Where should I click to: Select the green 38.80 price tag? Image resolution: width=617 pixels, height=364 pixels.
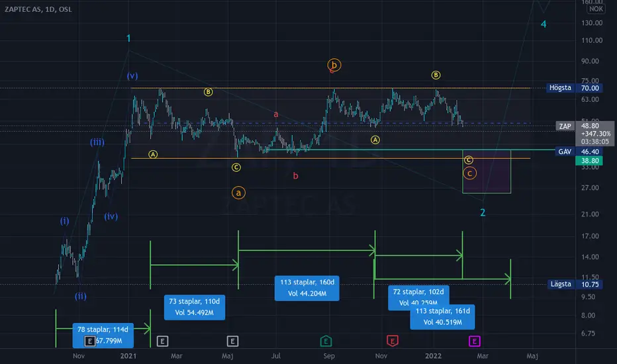(589, 161)
